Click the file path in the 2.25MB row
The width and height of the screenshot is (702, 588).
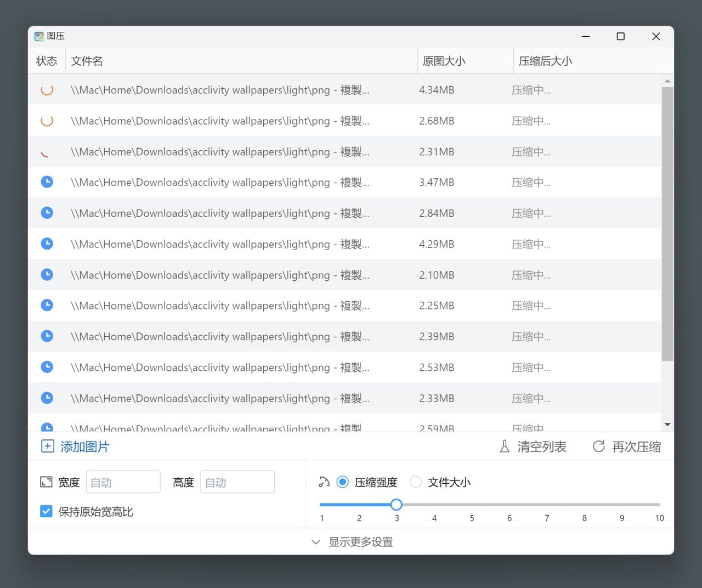[220, 306]
